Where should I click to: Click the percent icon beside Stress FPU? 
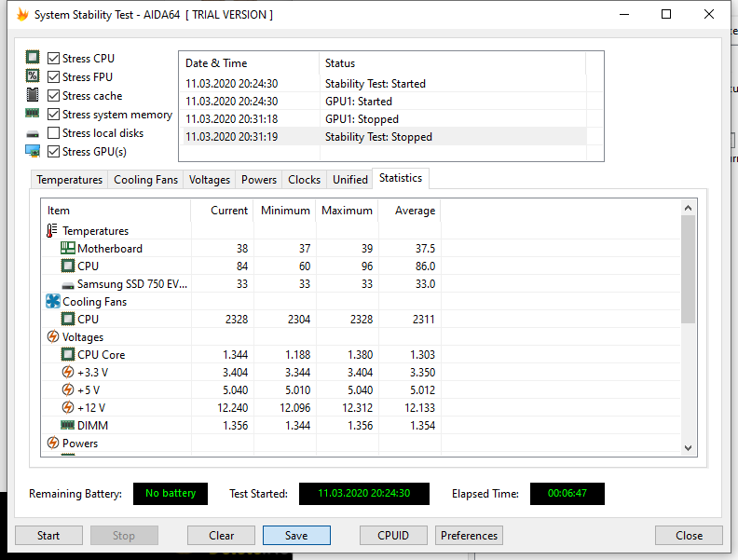[33, 75]
